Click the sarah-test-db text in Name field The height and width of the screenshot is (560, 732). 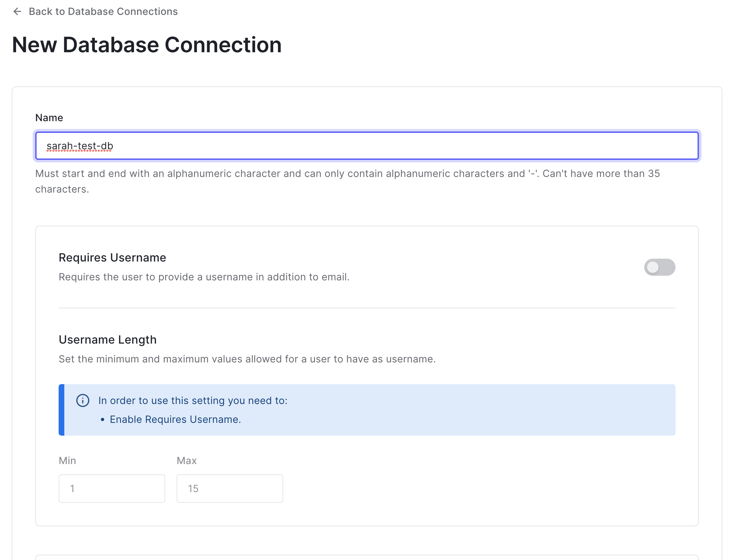tap(80, 146)
